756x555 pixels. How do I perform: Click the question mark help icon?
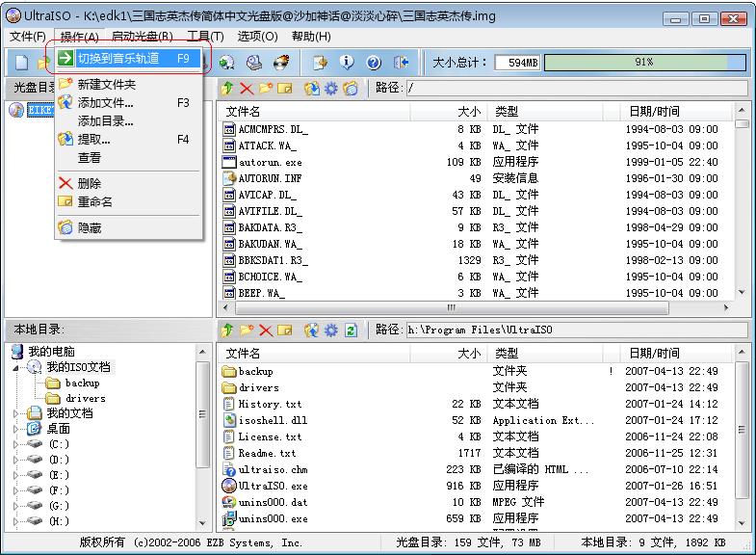374,63
